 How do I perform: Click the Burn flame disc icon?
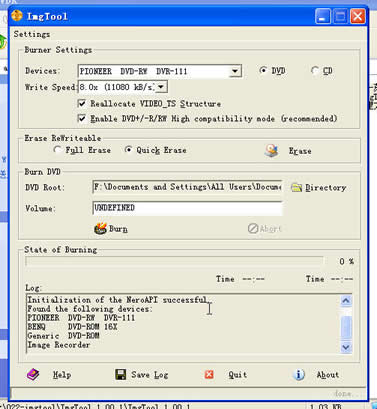[100, 229]
